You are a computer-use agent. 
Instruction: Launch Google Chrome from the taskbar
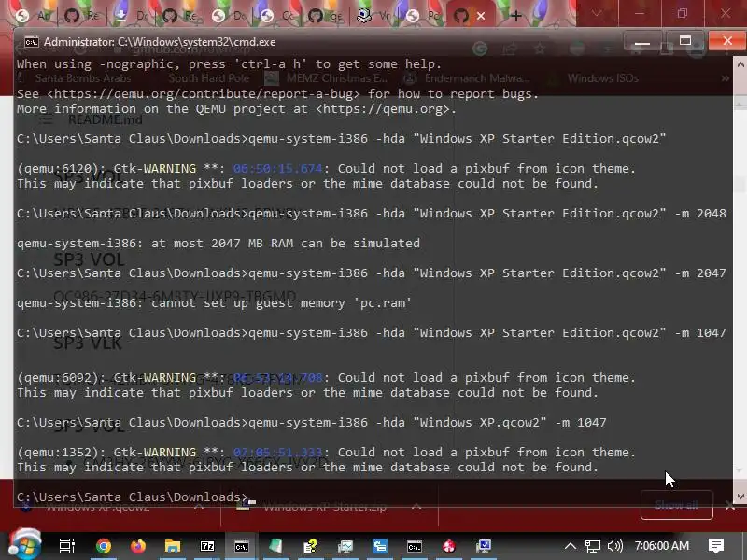point(103,546)
